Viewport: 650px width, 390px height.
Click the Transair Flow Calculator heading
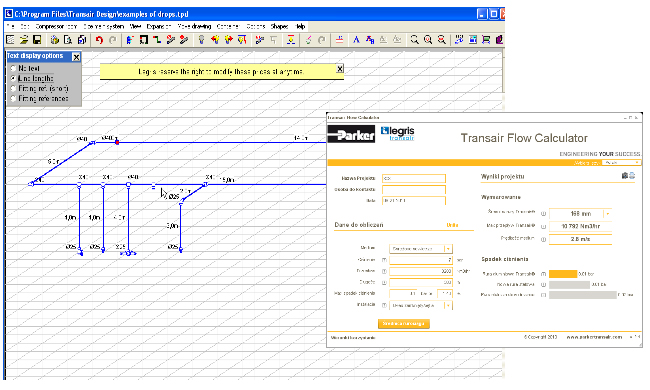click(x=524, y=138)
